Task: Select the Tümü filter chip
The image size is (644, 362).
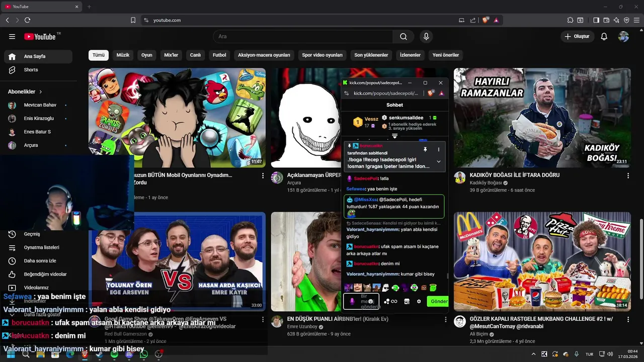Action: click(x=99, y=55)
